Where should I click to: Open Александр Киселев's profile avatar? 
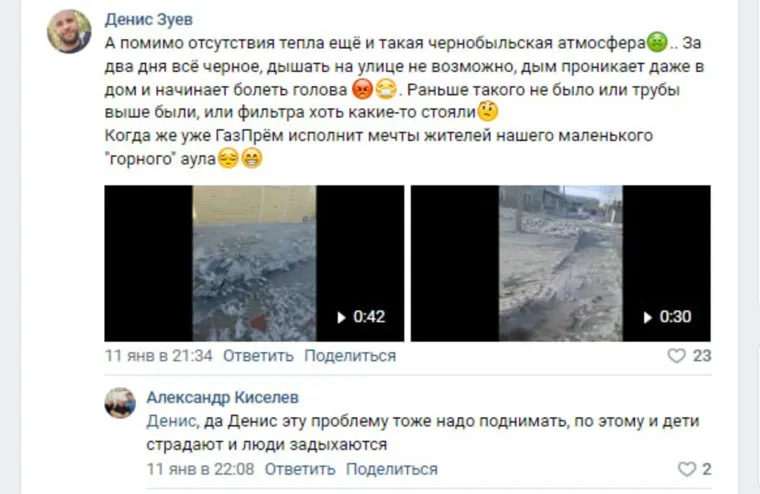coord(120,403)
